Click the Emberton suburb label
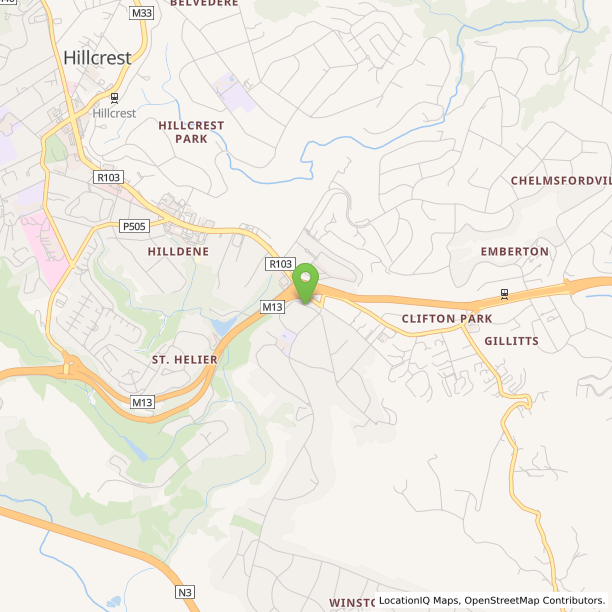Screen dimensions: 612x612 click(515, 251)
